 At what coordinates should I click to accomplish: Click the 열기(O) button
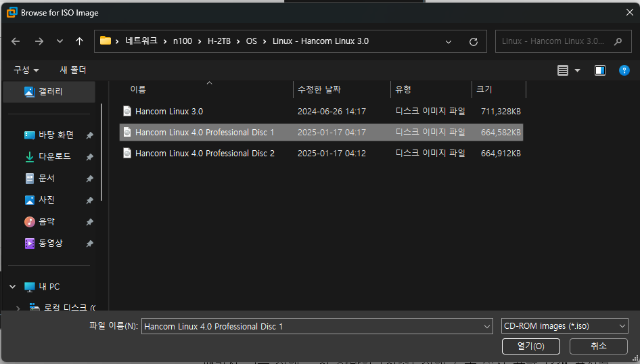tap(530, 346)
